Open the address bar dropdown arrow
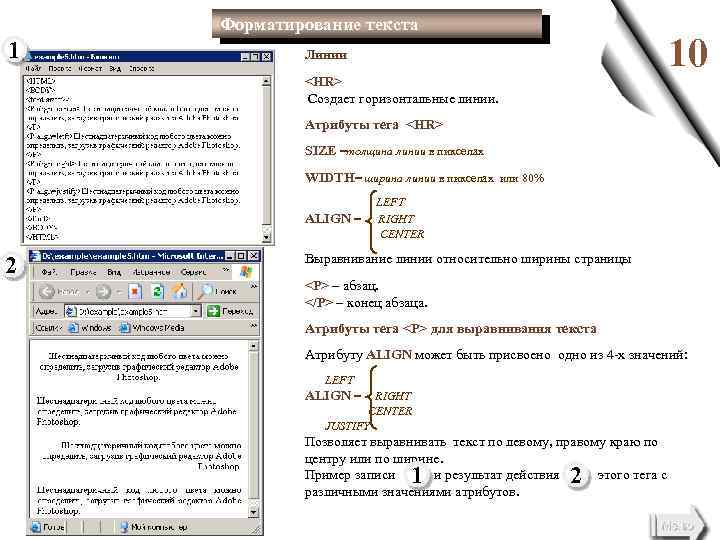Screen dimensions: 720x540 click(x=196, y=311)
